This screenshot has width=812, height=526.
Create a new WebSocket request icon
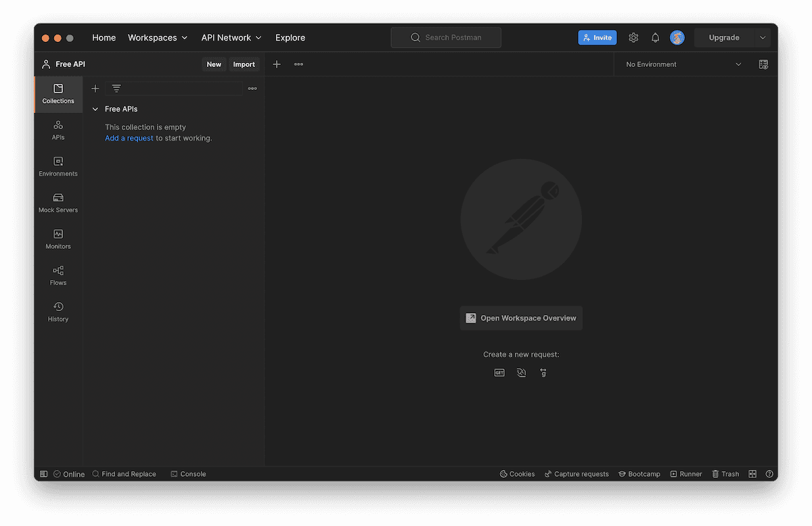pos(521,373)
